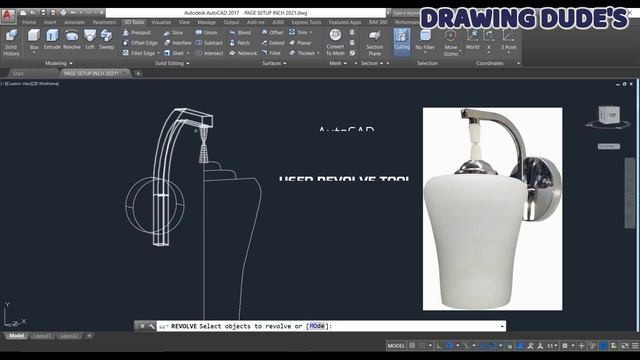
Task: Click Convert To Mesh tool
Action: pos(336,42)
